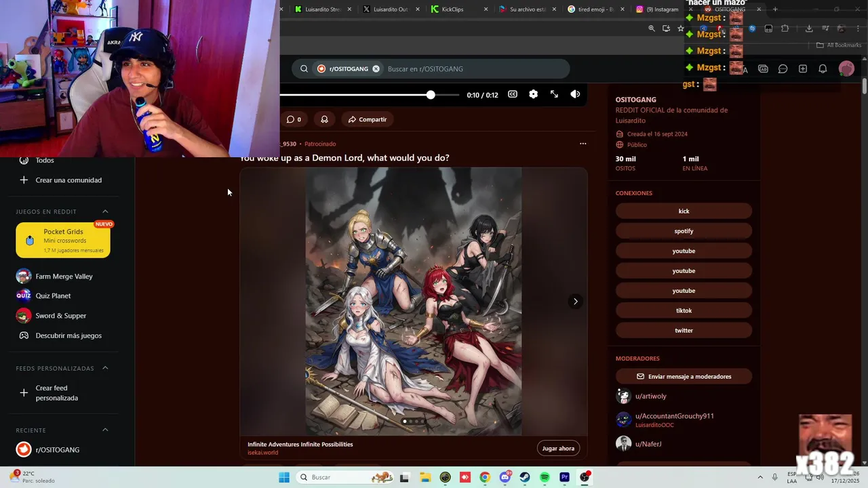This screenshot has height=488, width=868.
Task: Open the isekai.world link
Action: (x=262, y=453)
